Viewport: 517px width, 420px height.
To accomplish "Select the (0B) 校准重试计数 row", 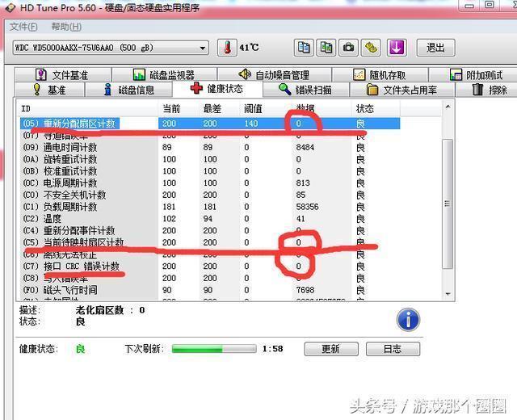I will pos(210,171).
